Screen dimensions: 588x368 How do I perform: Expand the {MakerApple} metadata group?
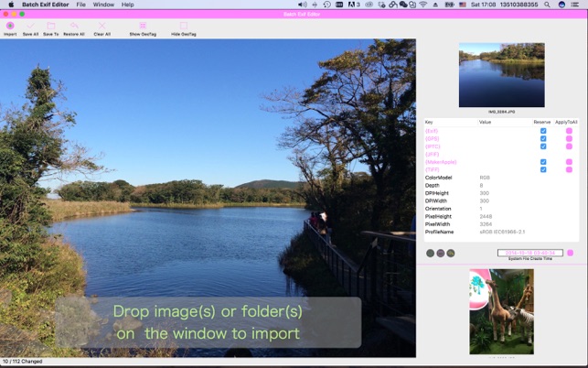pyautogui.click(x=441, y=162)
